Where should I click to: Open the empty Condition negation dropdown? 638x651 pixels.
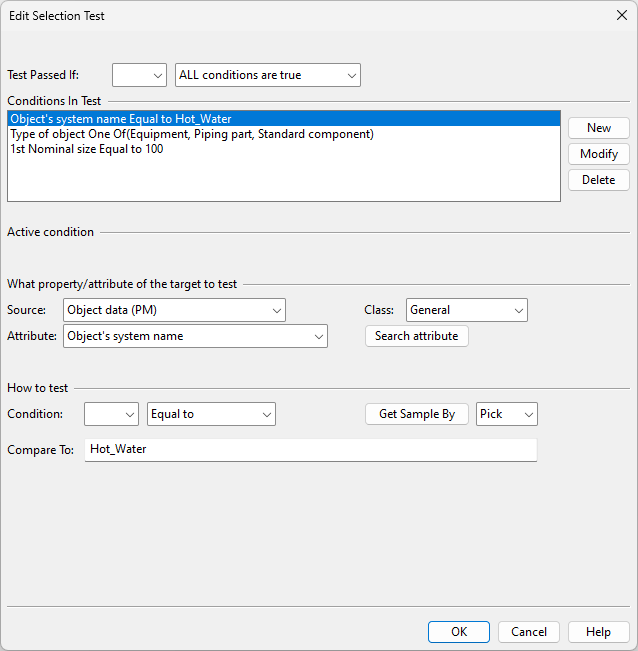click(x=111, y=414)
